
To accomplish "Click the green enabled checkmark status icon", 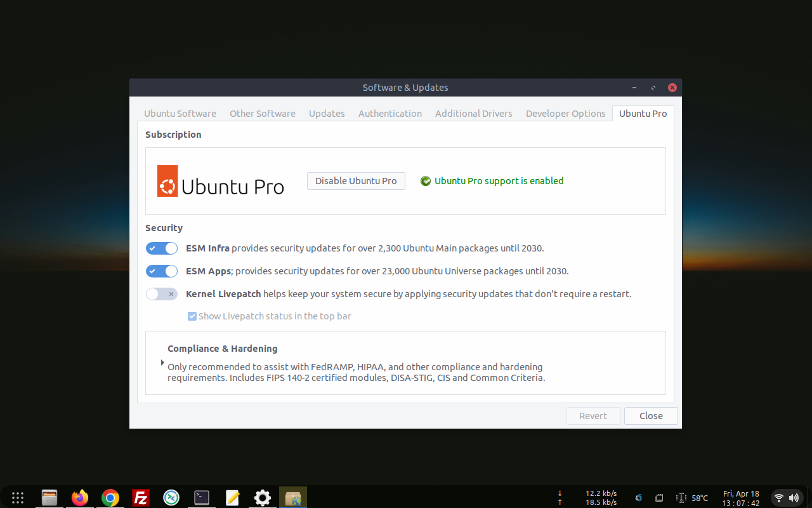I will click(x=426, y=181).
